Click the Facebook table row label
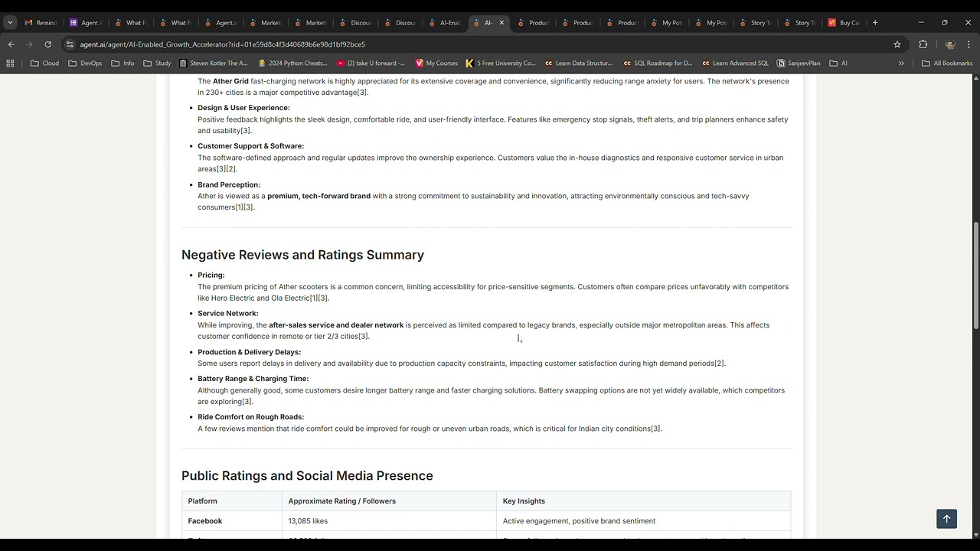This screenshot has width=980, height=551. (x=204, y=521)
